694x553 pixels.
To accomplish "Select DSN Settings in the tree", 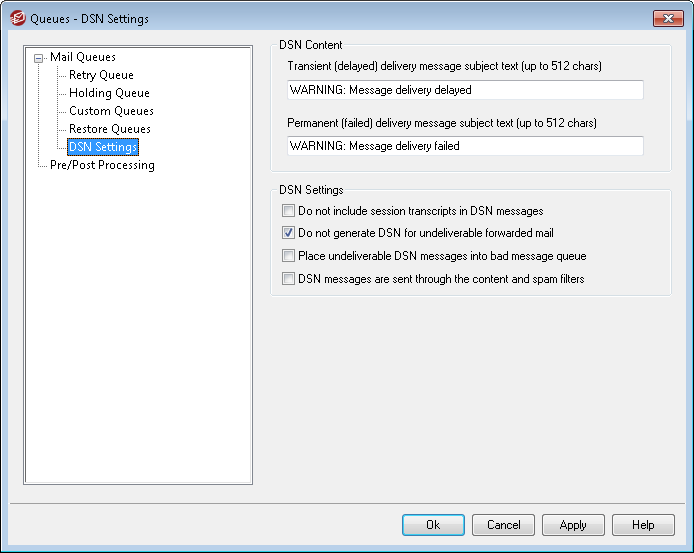I will click(103, 147).
